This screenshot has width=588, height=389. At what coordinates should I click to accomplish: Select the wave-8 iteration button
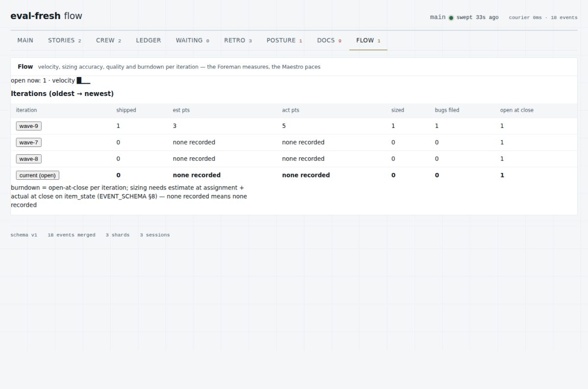(x=29, y=159)
